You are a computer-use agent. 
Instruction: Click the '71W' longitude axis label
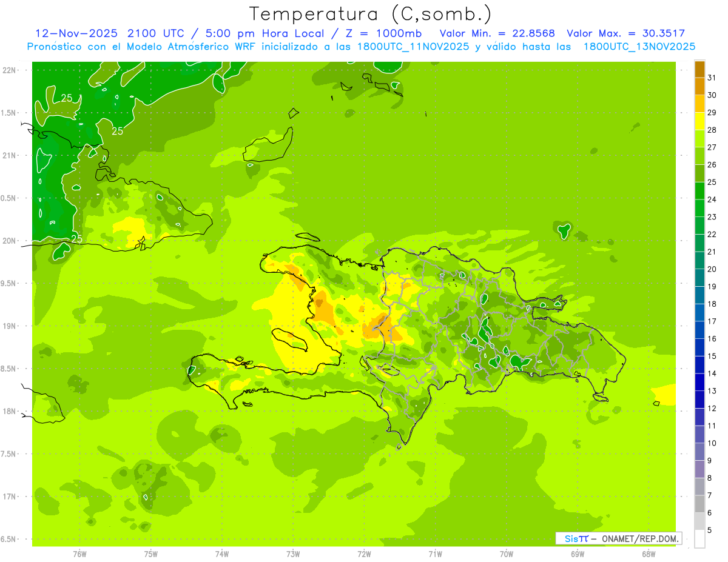[435, 554]
